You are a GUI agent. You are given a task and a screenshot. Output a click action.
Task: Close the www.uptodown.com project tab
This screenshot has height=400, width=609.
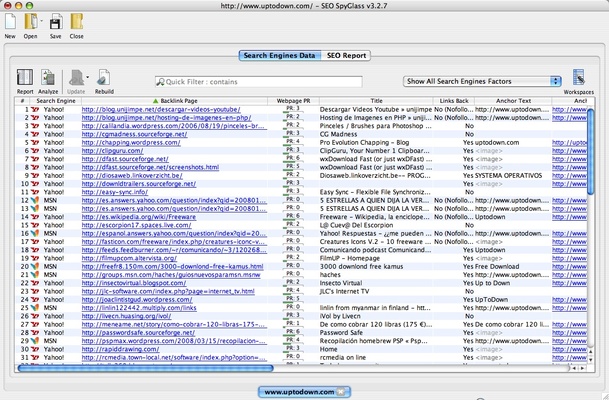coord(341,392)
